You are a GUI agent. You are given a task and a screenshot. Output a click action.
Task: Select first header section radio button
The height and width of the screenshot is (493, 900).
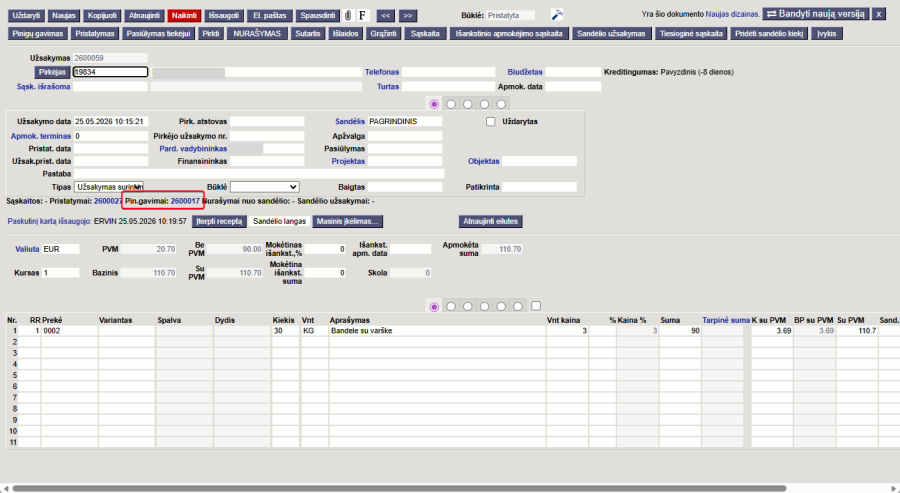coord(434,104)
